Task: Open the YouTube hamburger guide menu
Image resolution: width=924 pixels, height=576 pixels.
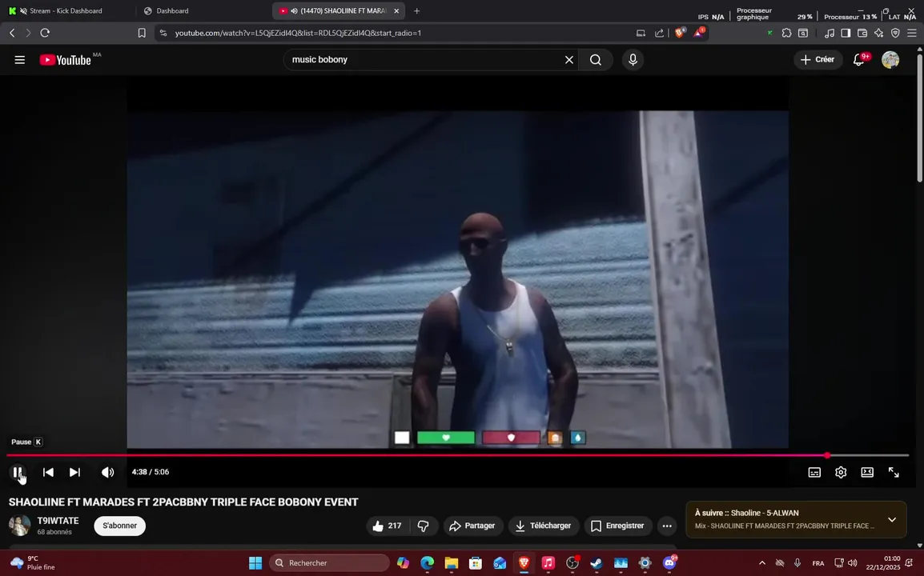Action: click(x=19, y=59)
